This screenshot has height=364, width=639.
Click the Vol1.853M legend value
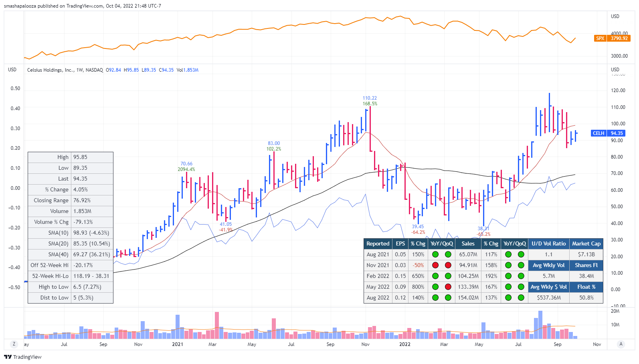tap(188, 70)
